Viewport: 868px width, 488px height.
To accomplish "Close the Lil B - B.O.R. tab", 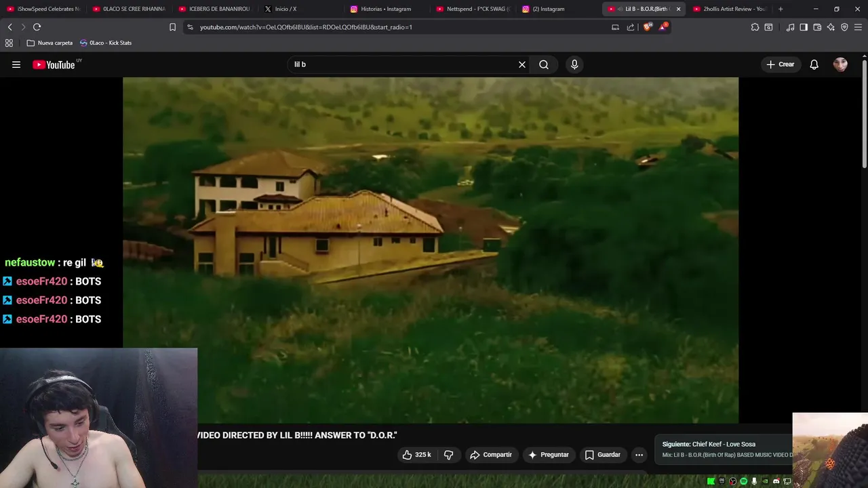I will pos(678,9).
